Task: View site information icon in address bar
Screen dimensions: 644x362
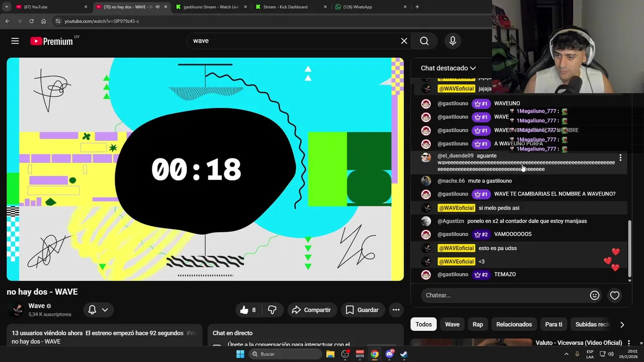Action: (x=58, y=21)
